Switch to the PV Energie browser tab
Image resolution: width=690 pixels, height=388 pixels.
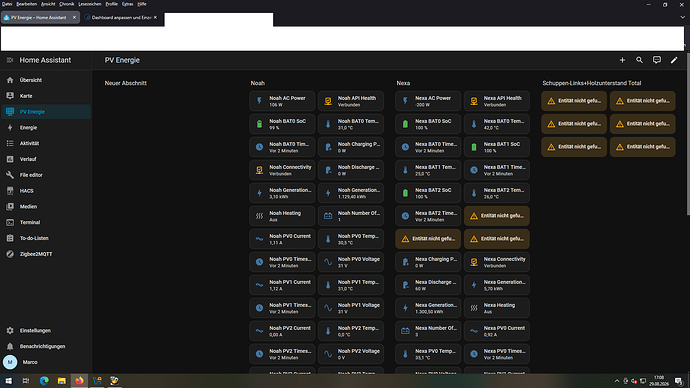click(40, 18)
